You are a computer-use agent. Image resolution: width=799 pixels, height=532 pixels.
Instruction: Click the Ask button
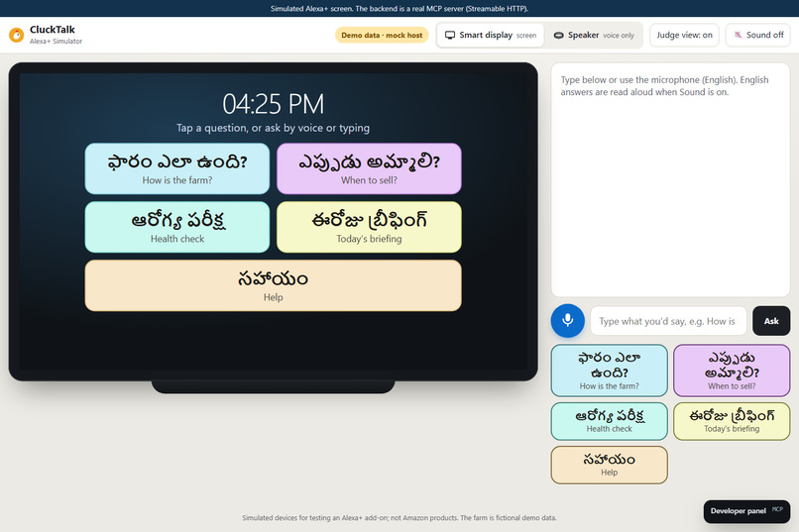(771, 321)
